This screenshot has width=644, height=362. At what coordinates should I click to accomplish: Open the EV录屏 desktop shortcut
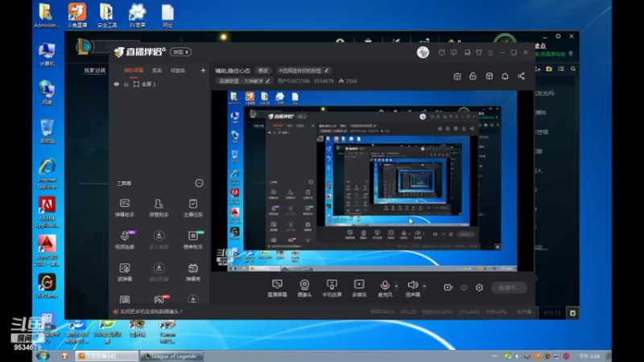[x=137, y=15]
